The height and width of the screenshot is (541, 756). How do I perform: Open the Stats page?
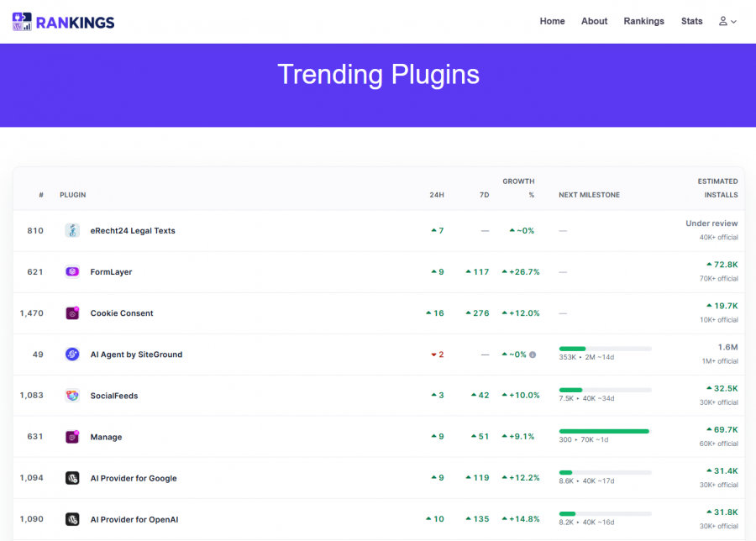click(691, 21)
